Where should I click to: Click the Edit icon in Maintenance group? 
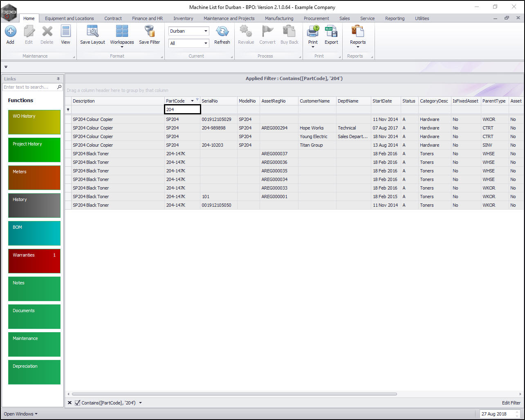point(29,31)
